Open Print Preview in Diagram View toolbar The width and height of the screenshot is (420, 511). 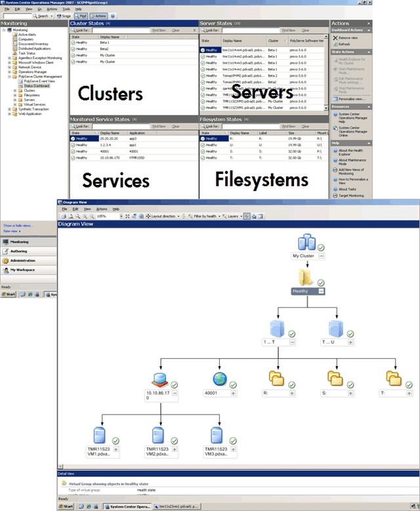71,216
